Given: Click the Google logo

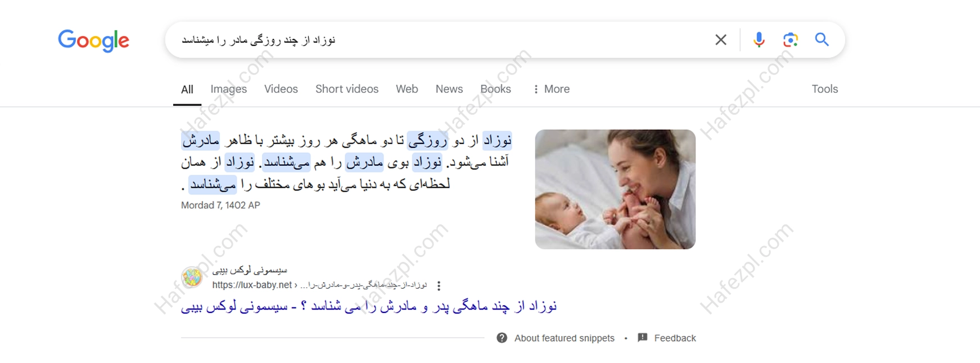Looking at the screenshot, I should click(93, 40).
